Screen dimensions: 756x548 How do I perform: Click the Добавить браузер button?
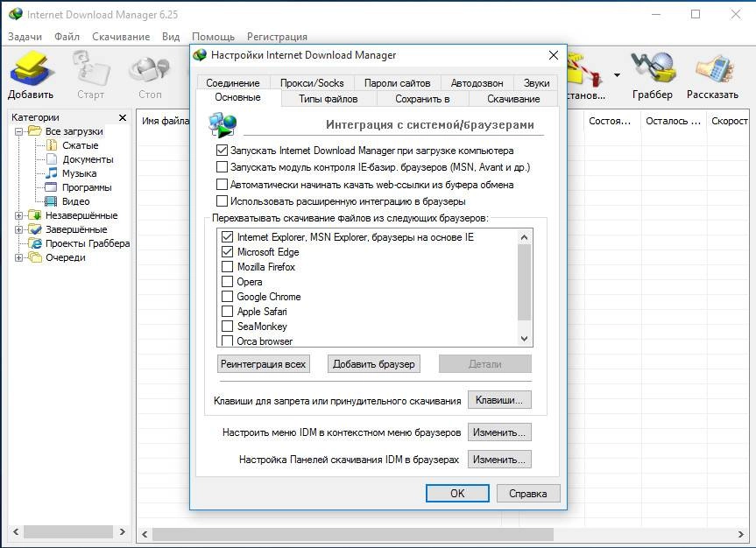(x=374, y=364)
